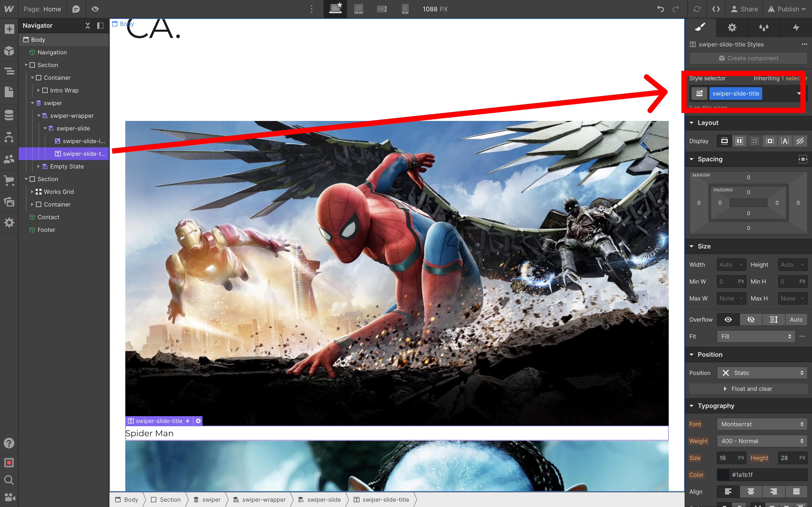Image resolution: width=812 pixels, height=507 pixels.
Task: Open the Assets image panel
Action: [x=9, y=201]
